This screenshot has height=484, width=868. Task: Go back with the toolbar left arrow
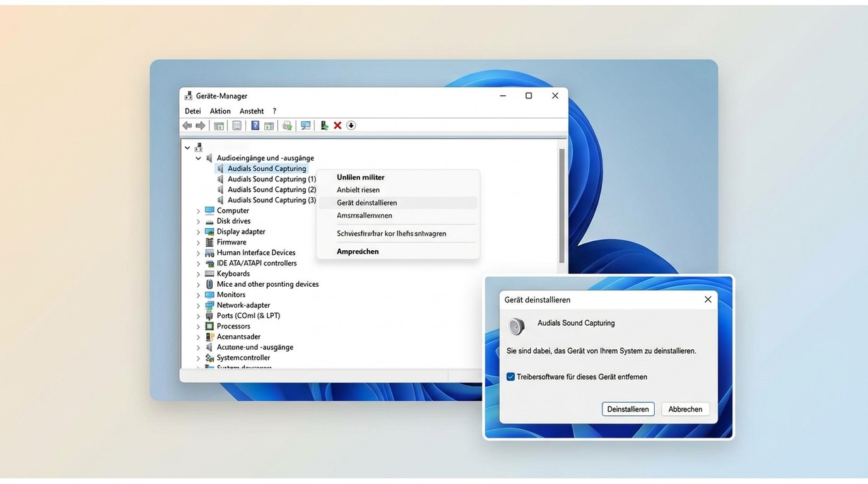[187, 125]
